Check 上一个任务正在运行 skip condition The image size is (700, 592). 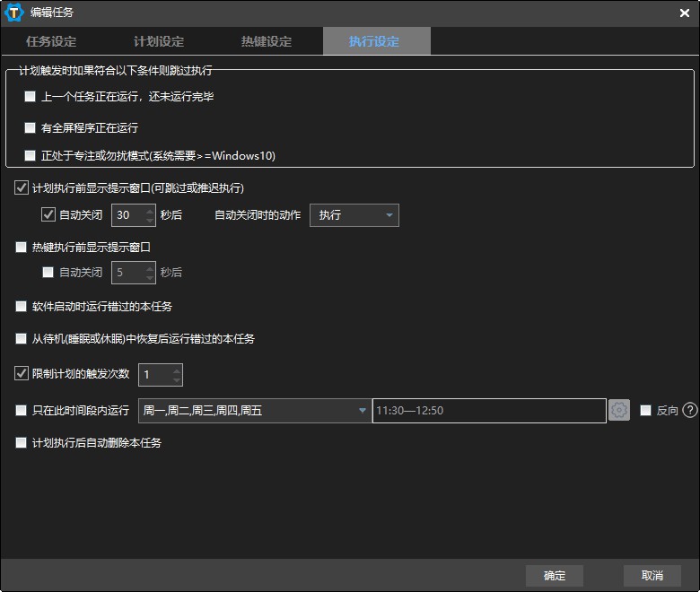[x=30, y=96]
